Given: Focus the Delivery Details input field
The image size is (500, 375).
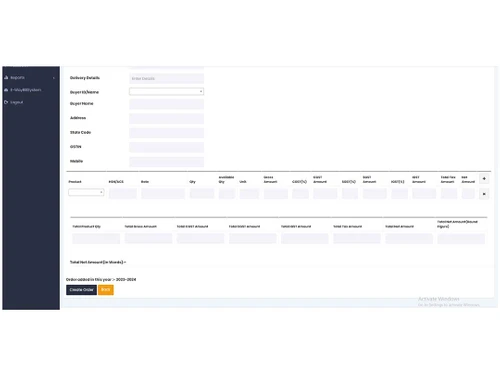Looking at the screenshot, I should [166, 79].
